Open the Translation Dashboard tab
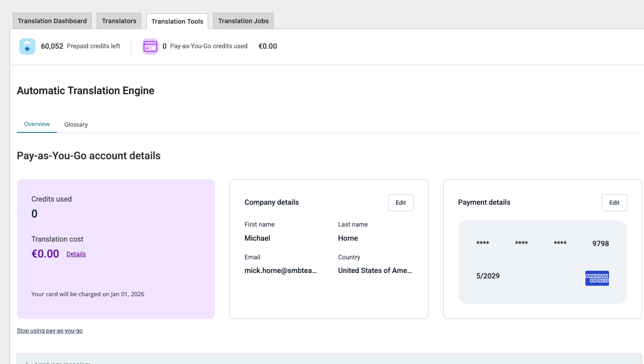The height and width of the screenshot is (364, 644). coord(52,21)
